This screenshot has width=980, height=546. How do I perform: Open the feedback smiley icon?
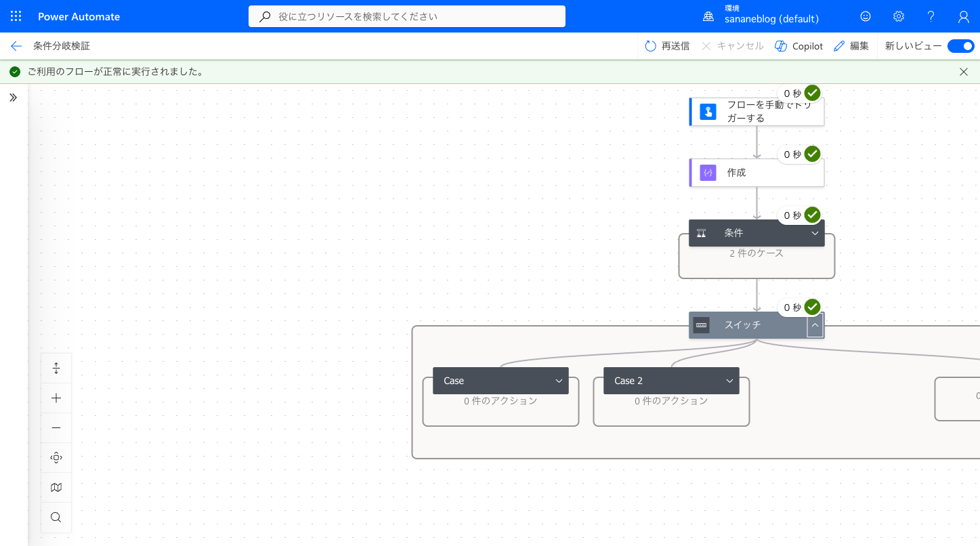pos(866,16)
